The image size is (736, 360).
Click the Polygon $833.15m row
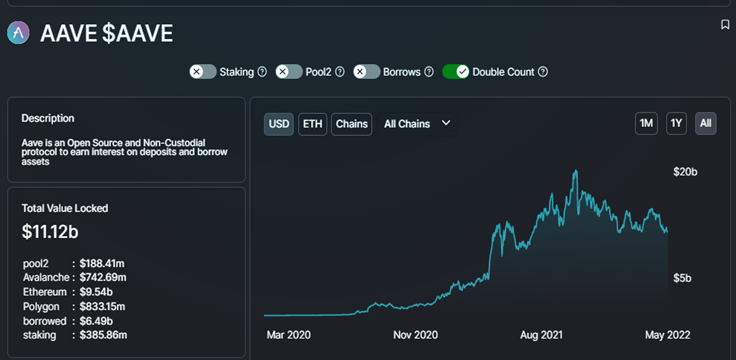tap(74, 306)
